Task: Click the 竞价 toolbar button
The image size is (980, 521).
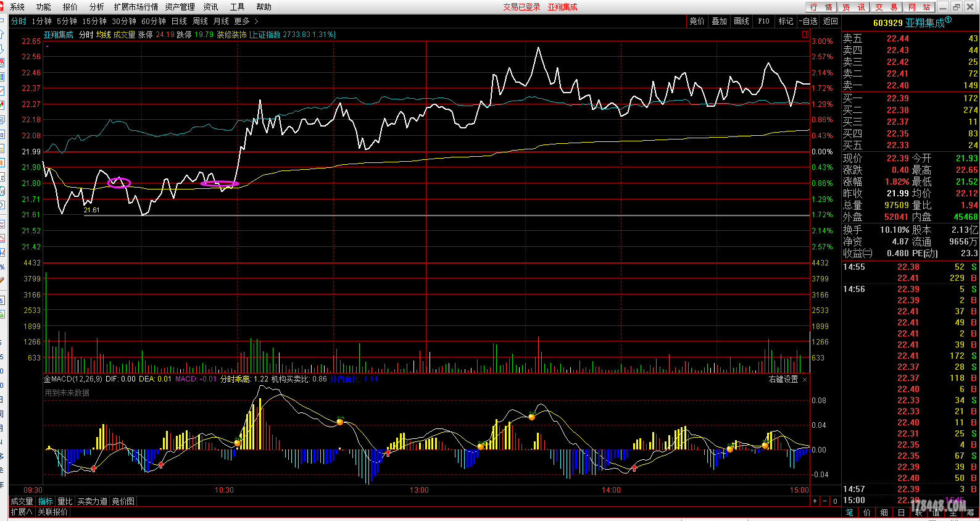Action: 697,21
